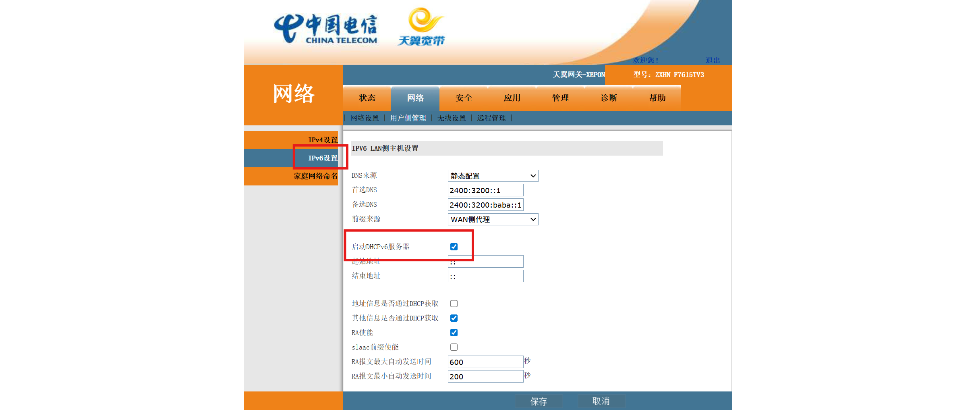The height and width of the screenshot is (410, 980).
Task: Click the 保存 button
Action: click(539, 401)
